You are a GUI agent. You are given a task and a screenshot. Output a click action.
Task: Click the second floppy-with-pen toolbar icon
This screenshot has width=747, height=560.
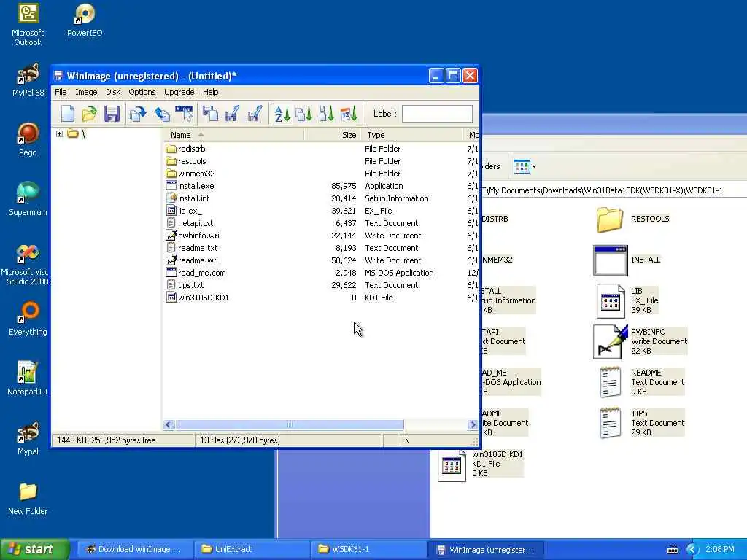pyautogui.click(x=255, y=114)
